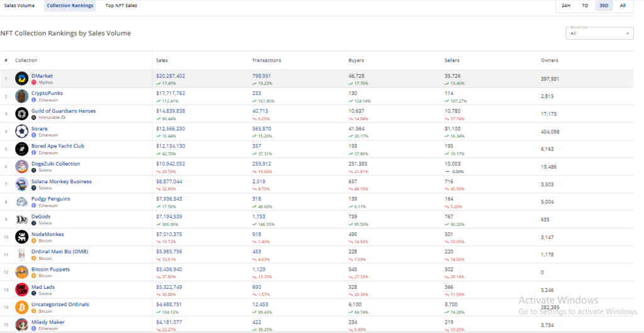Click the Mad Lads red logo
Image resolution: width=644 pixels, height=333 pixels.
coord(22,290)
